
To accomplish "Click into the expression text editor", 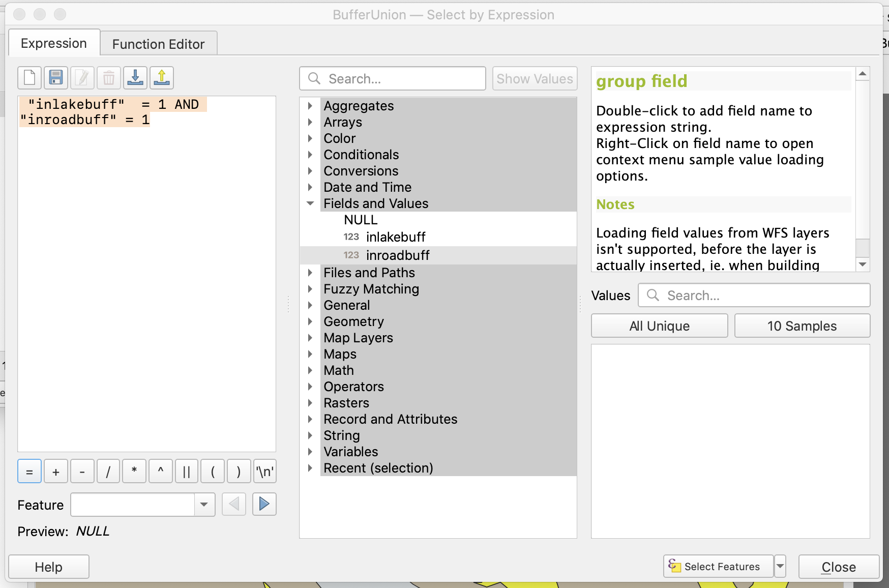I will [x=147, y=274].
